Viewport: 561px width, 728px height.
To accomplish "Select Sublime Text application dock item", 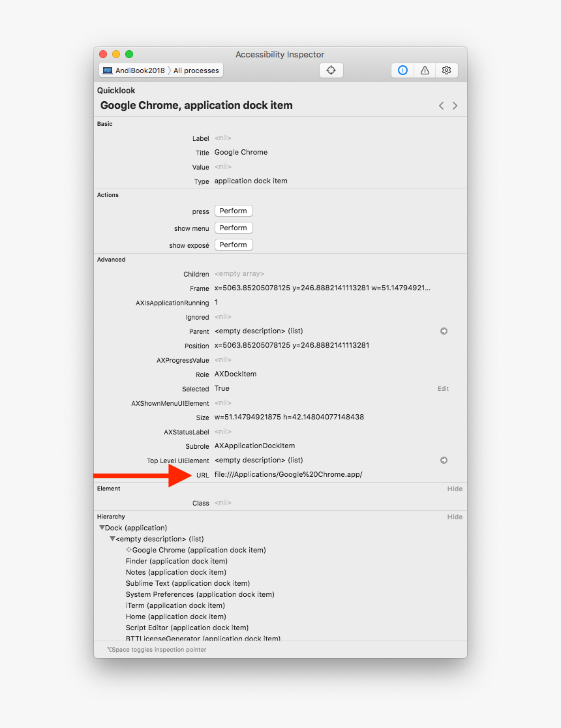I will point(188,584).
